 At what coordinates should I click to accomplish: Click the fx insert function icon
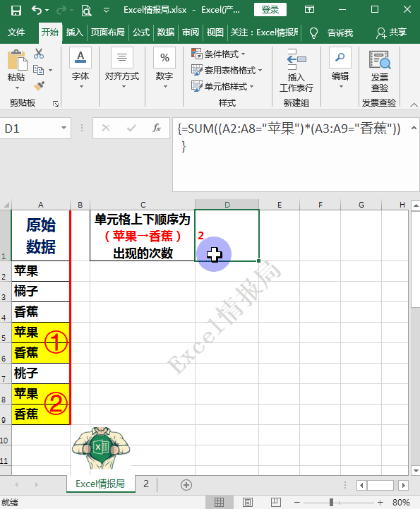pos(157,128)
